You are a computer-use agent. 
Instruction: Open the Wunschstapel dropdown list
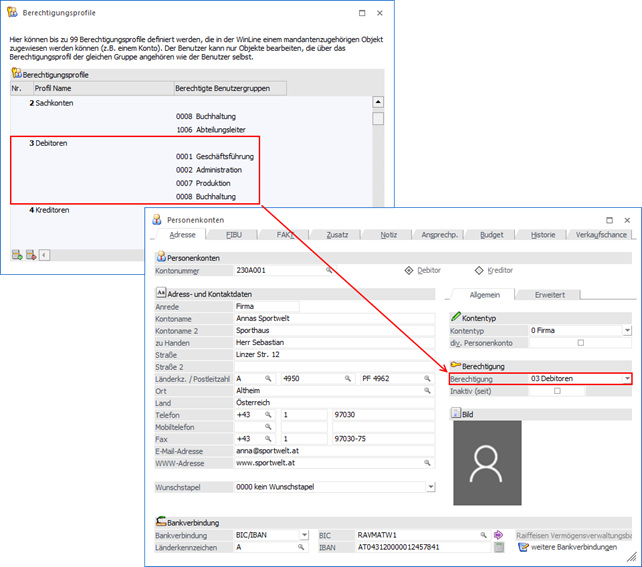[429, 487]
